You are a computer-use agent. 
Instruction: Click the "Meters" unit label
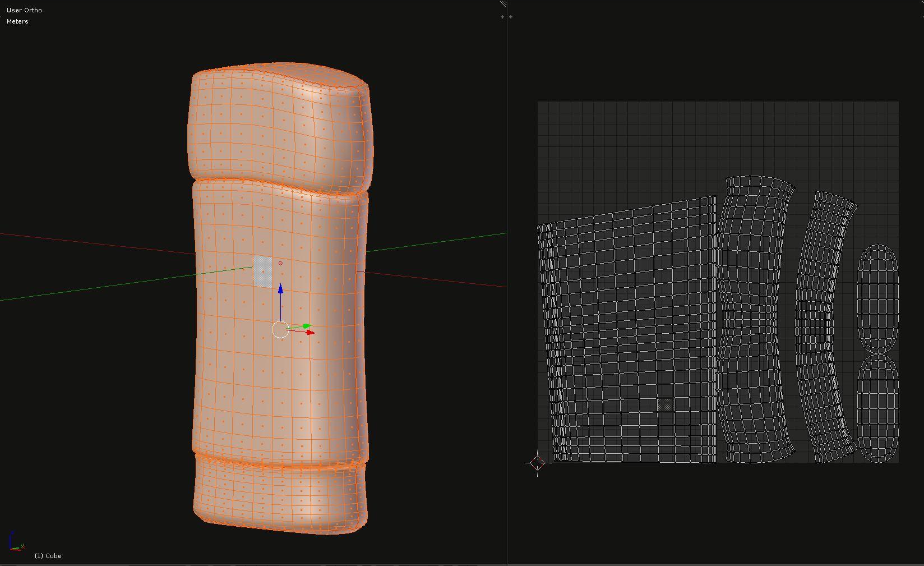17,21
